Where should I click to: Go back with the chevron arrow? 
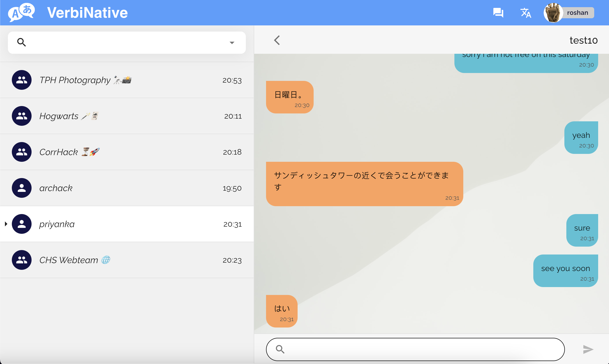pos(277,40)
